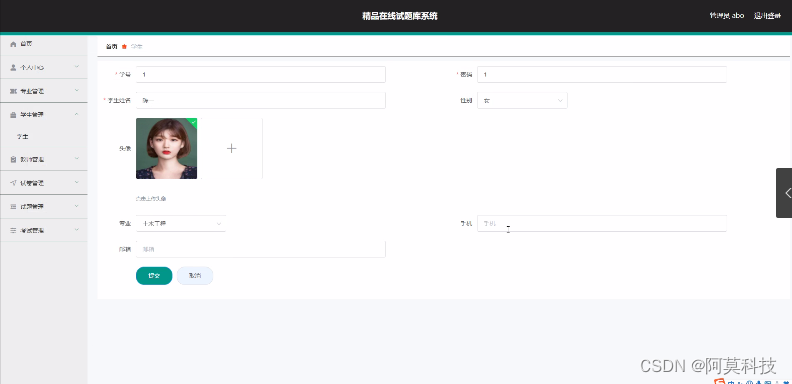
Task: Click the person icon for 个人中心
Action: [14, 67]
